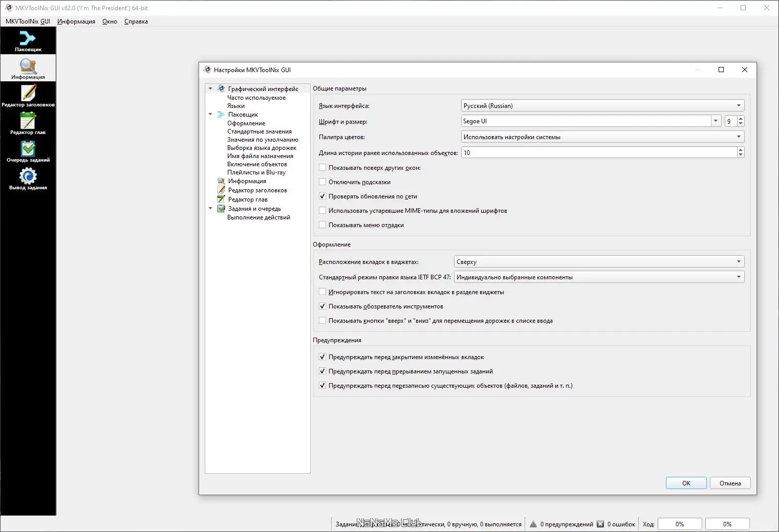Click the MKVToolNix icon in settings title bar
The width and height of the screenshot is (779, 532).
tap(207, 70)
